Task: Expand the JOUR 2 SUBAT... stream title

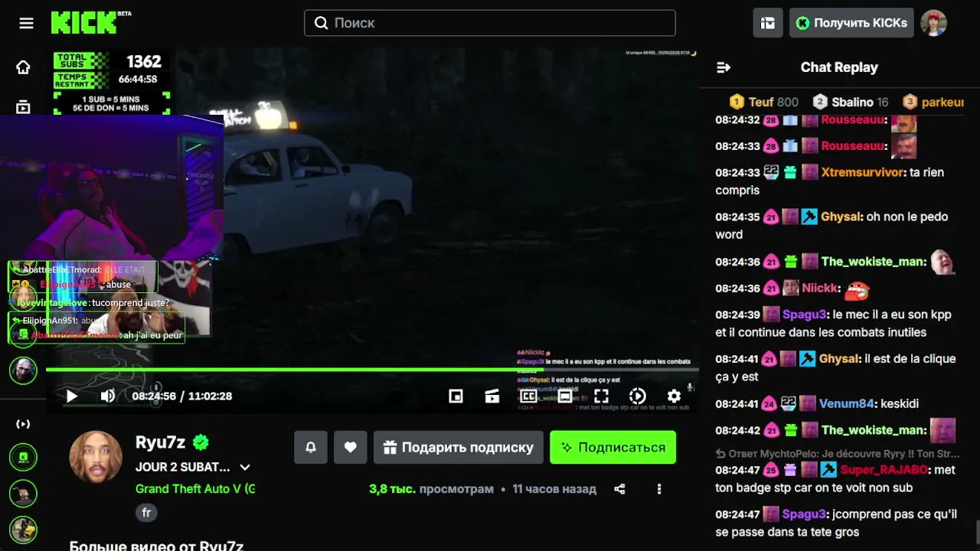Action: pos(245,467)
